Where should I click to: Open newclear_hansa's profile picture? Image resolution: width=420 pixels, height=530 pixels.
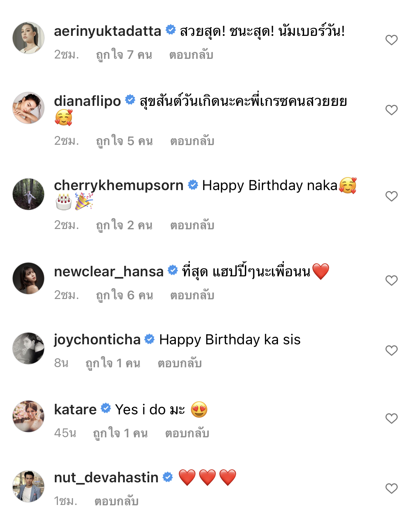click(28, 278)
